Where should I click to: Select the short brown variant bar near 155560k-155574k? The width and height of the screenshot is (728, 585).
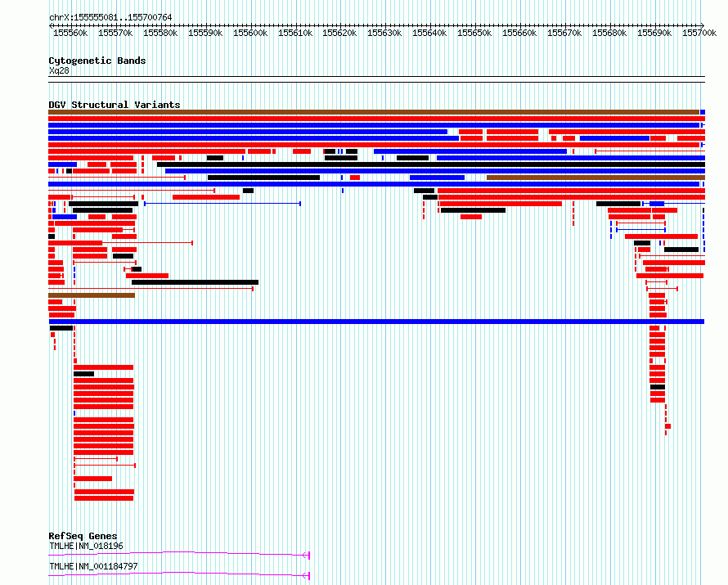point(92,295)
